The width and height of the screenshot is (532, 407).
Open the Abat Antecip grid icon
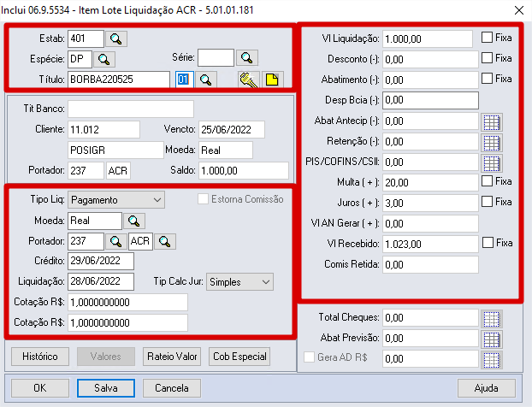click(491, 122)
